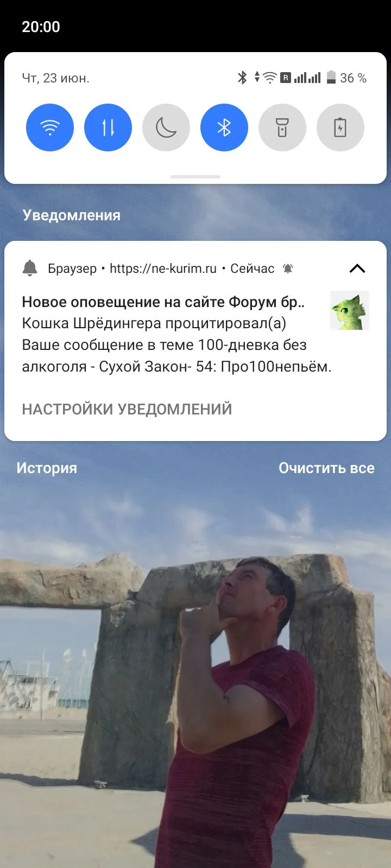Screen dimensions: 391x868
Task: Tap the bell icon beside Браузер
Action: [x=30, y=268]
